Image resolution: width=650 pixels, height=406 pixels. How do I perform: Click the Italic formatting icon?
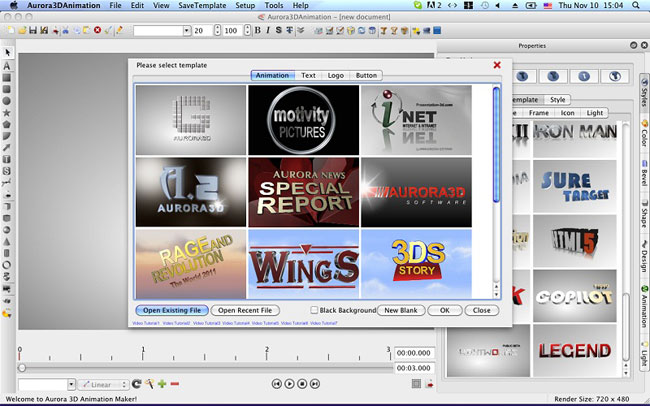point(267,31)
